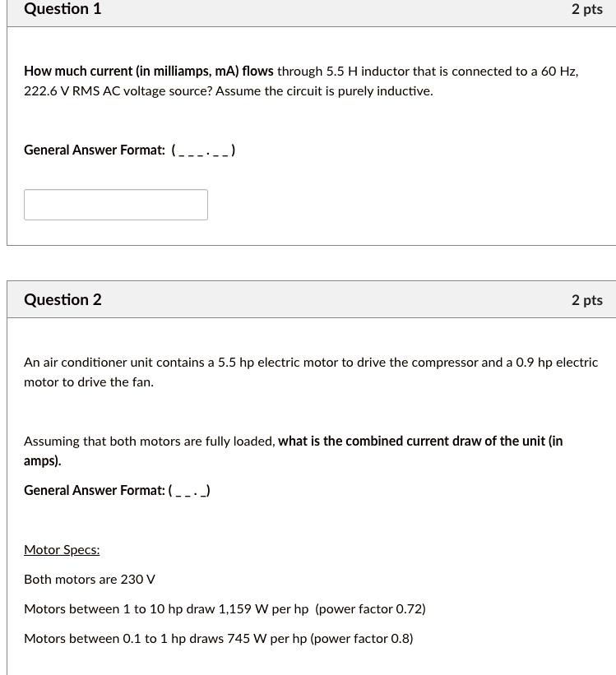This screenshot has width=616, height=675.
Task: Select the line about 0.1 to 1 hp motors
Action: [x=218, y=638]
